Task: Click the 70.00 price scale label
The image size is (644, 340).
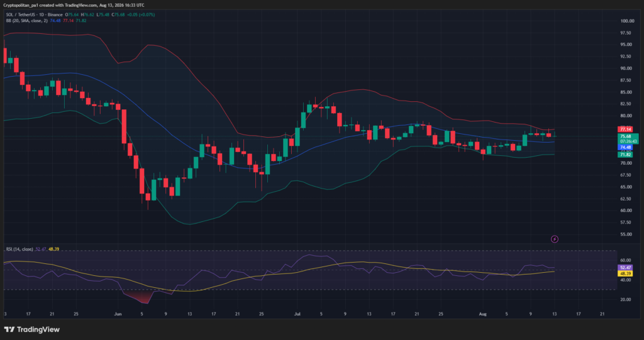Action: [x=626, y=163]
